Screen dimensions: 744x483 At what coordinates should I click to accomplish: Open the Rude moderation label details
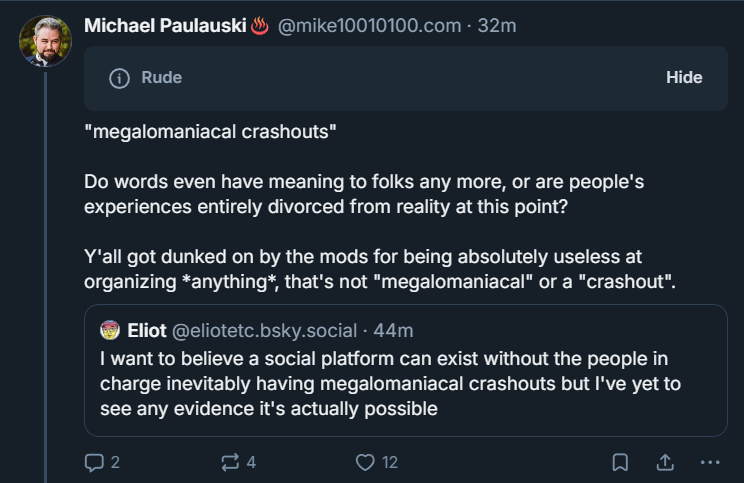point(162,78)
